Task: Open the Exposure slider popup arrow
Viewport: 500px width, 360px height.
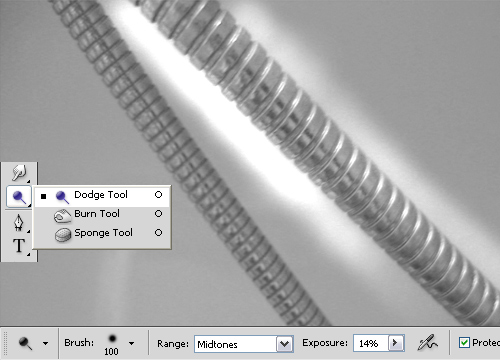Action: (396, 343)
